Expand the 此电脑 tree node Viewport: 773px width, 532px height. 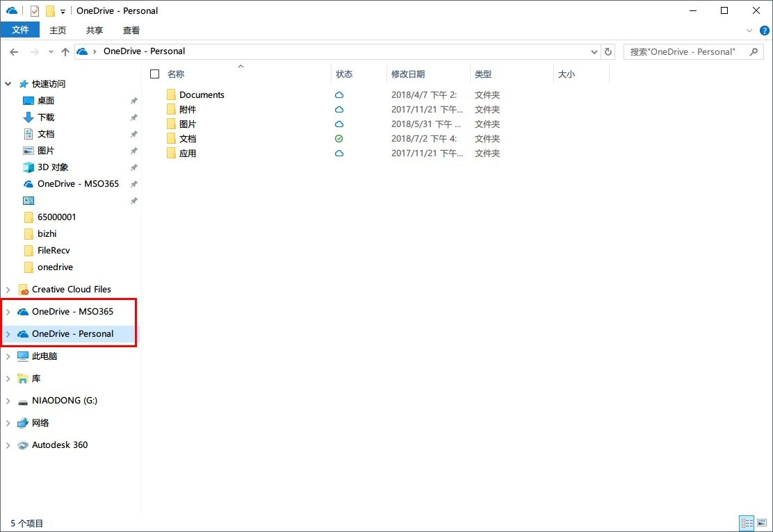click(8, 356)
